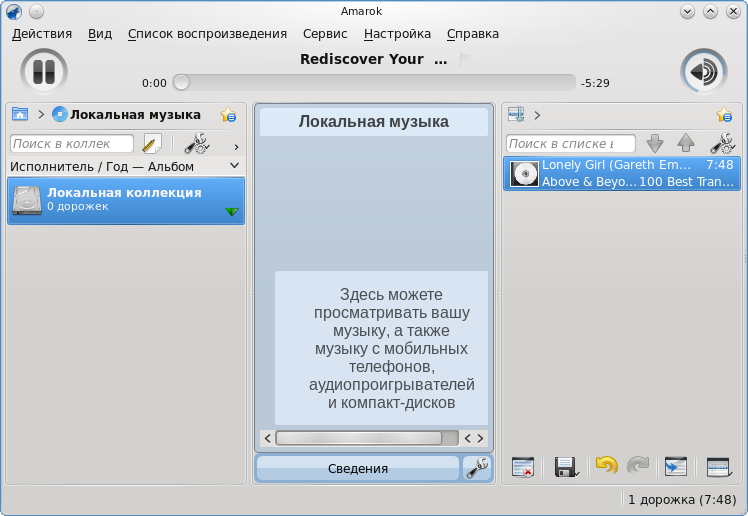Click the Локальная музыка context header
This screenshot has height=516, width=748.
(x=374, y=122)
